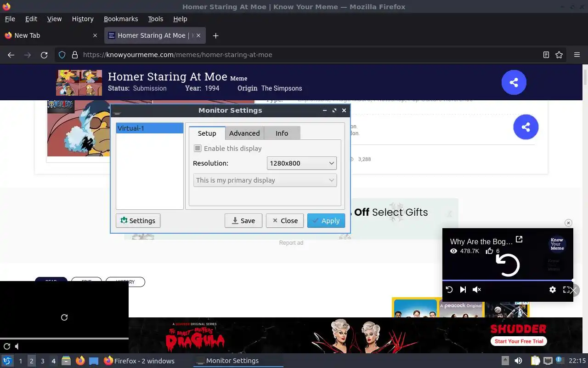Click The Simpsons origin link

(x=282, y=88)
